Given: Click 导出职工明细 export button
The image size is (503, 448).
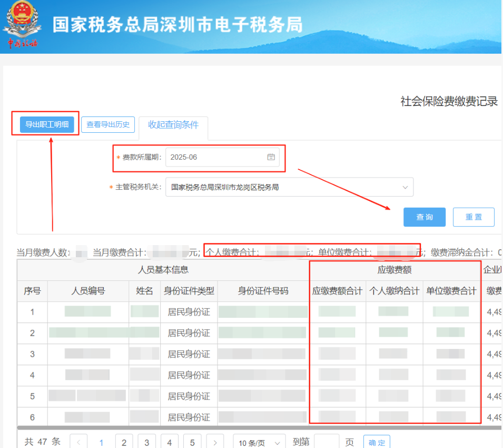Looking at the screenshot, I should 47,124.
